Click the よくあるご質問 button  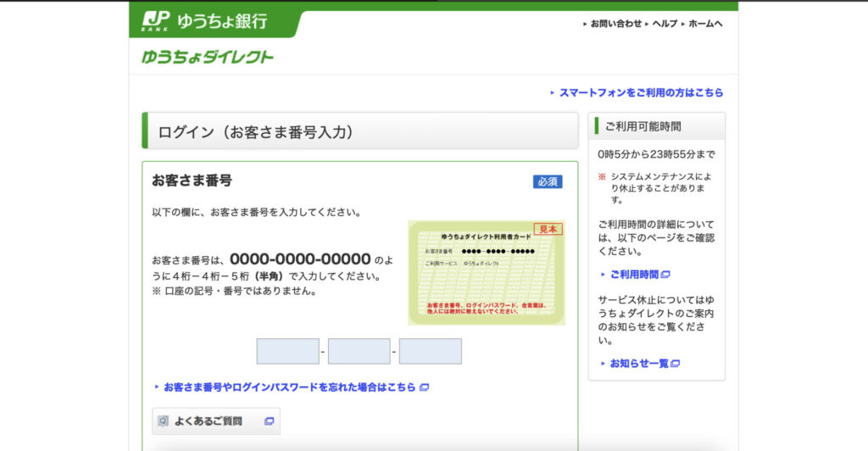pyautogui.click(x=216, y=421)
